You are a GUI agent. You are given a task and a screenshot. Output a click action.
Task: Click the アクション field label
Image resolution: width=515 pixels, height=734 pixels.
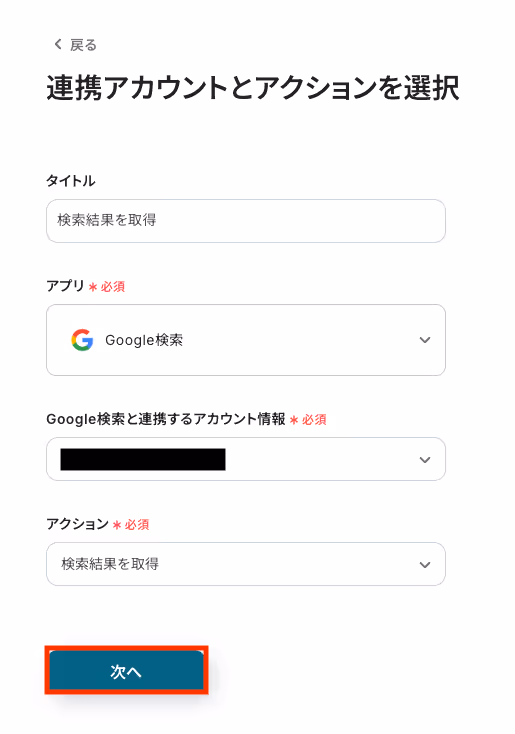coord(77,523)
